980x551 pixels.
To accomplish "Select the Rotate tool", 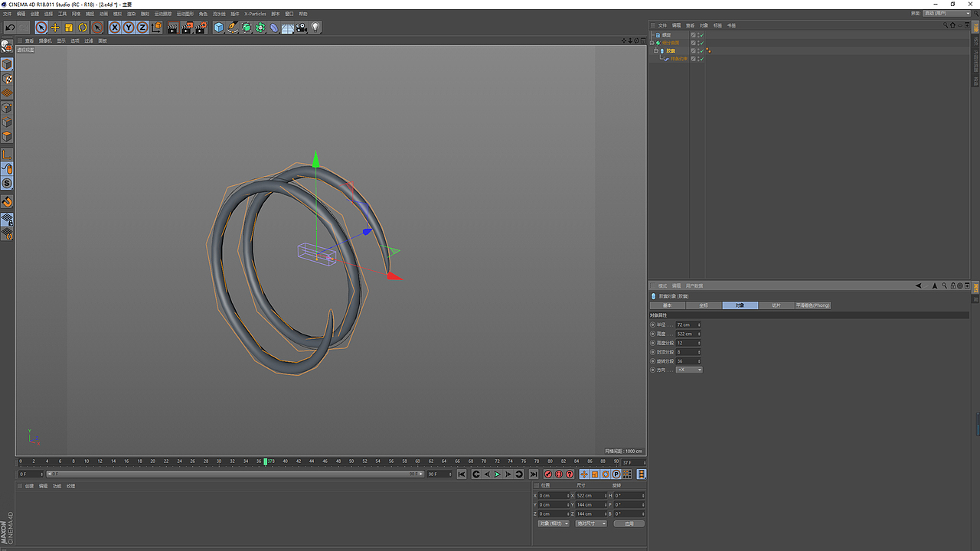I will pos(83,28).
